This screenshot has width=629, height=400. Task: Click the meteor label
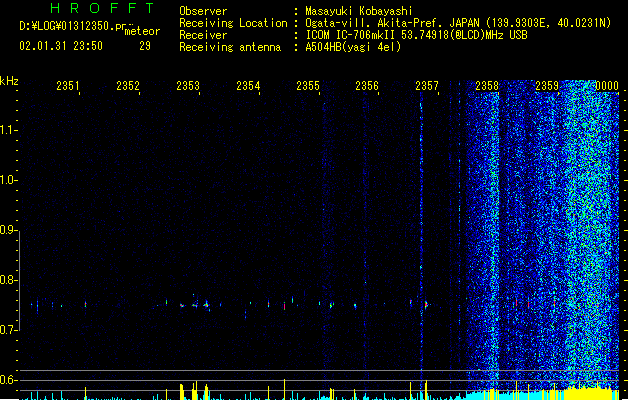(142, 31)
